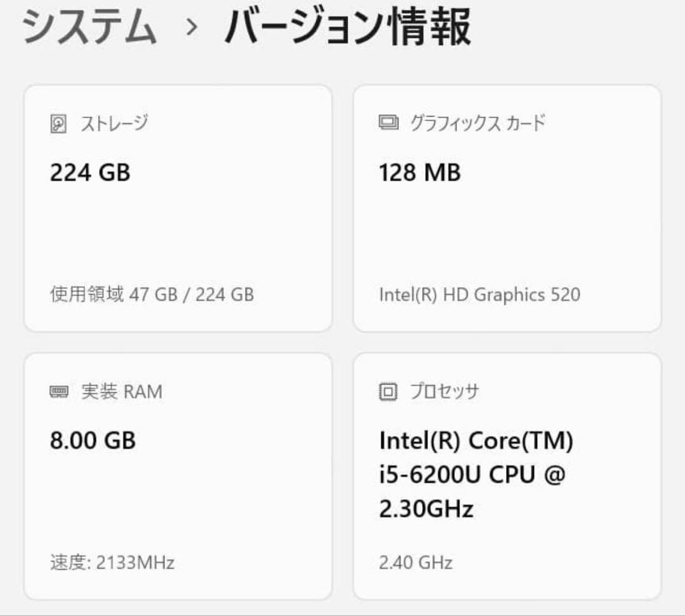The image size is (685, 616).
Task: Go back to システム in breadcrumb
Action: coord(89,27)
